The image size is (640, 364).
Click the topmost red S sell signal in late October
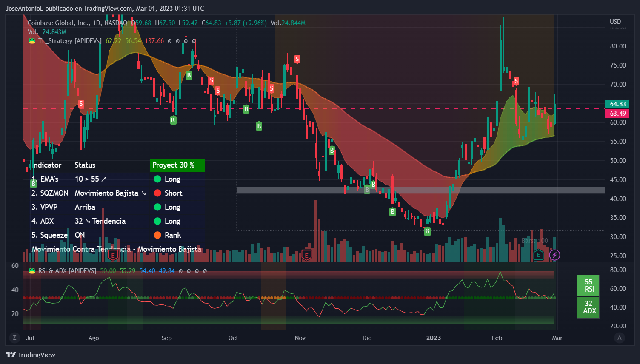pyautogui.click(x=297, y=59)
